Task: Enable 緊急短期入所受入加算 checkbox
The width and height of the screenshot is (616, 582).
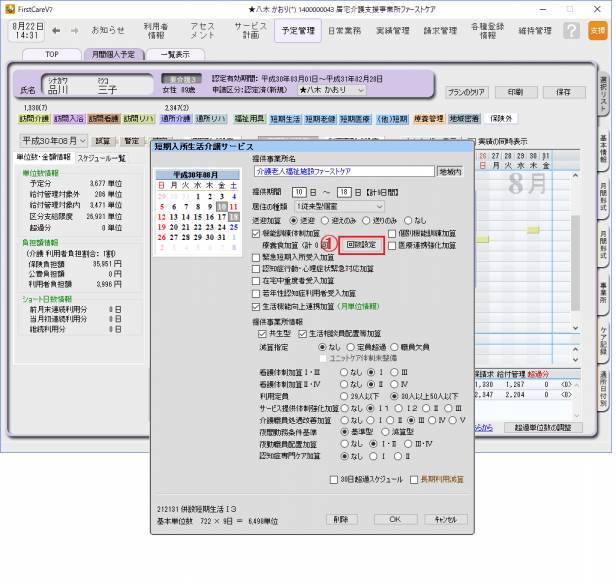Action: coord(256,256)
